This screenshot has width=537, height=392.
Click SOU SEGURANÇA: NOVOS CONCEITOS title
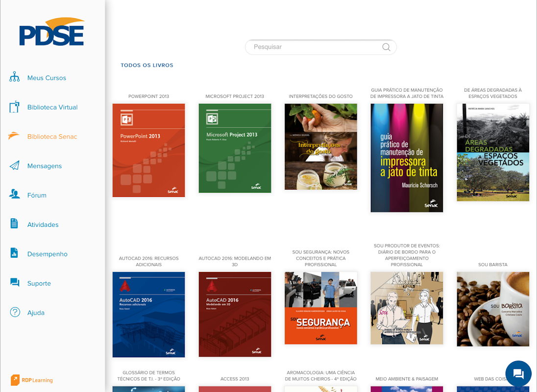[x=321, y=258]
